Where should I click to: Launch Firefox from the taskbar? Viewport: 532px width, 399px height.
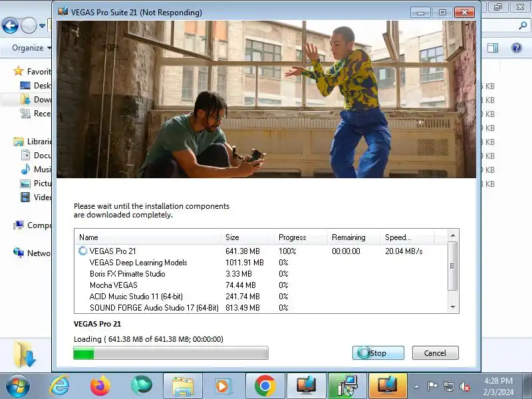100,386
